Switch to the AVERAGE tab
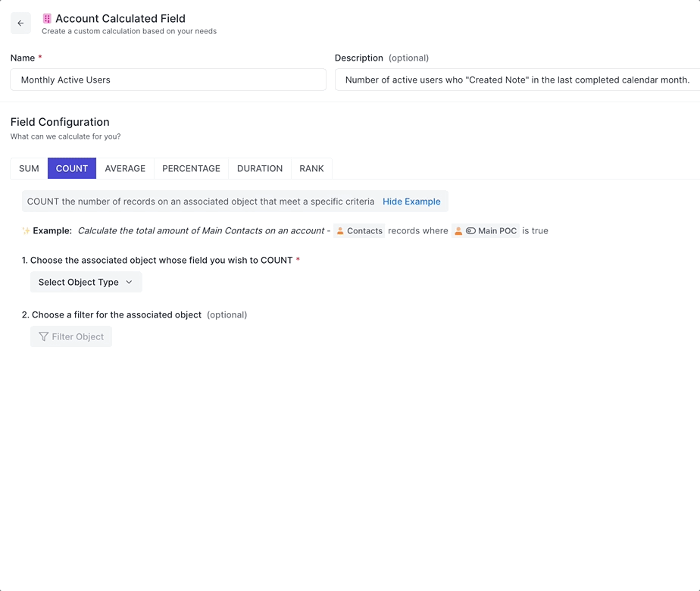The image size is (700, 591). coord(125,168)
